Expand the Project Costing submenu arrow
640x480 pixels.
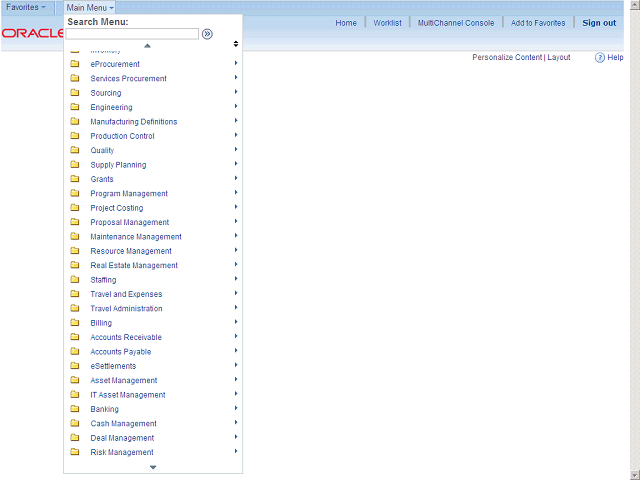click(236, 207)
